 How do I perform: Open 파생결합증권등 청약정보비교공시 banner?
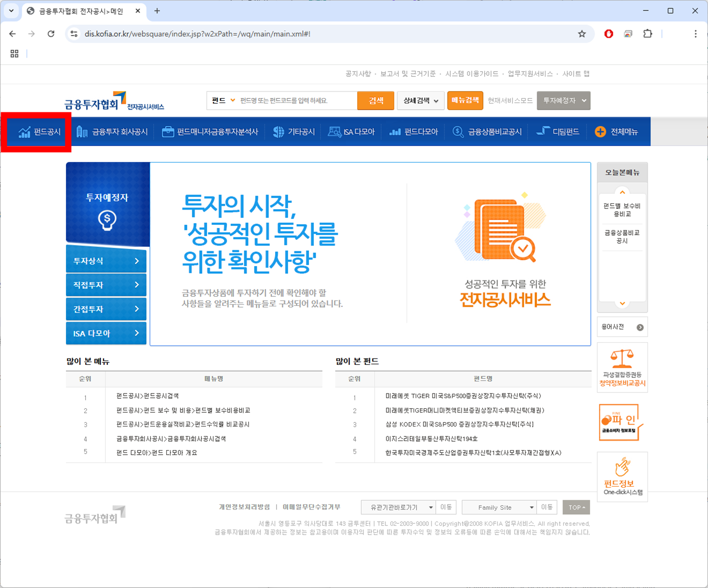(x=622, y=367)
